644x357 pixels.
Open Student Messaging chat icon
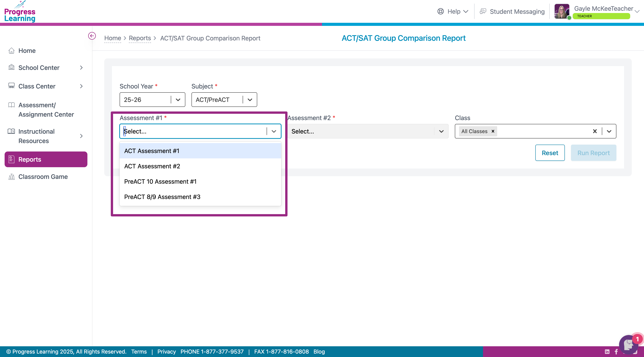coord(483,11)
